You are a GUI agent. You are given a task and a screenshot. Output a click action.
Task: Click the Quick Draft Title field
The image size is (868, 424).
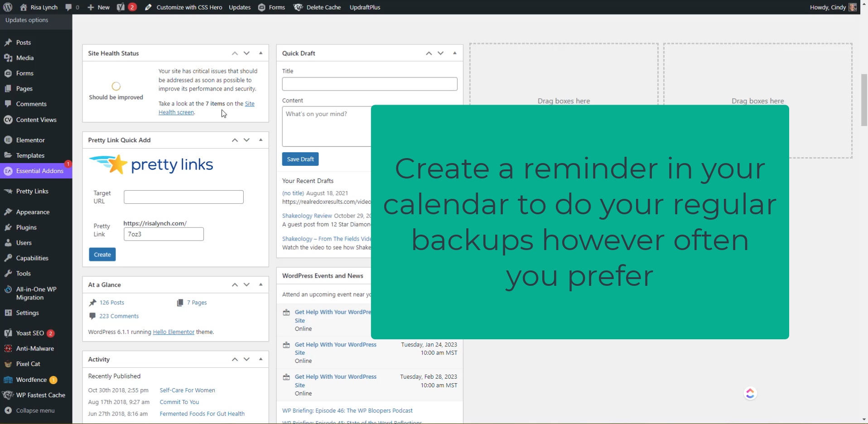[370, 84]
